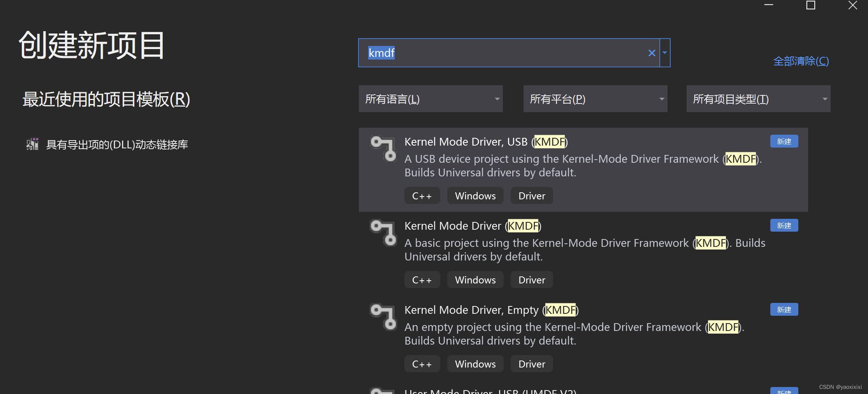Image resolution: width=868 pixels, height=394 pixels.
Task: Click C++ tag under Empty KMDF template
Action: 422,364
